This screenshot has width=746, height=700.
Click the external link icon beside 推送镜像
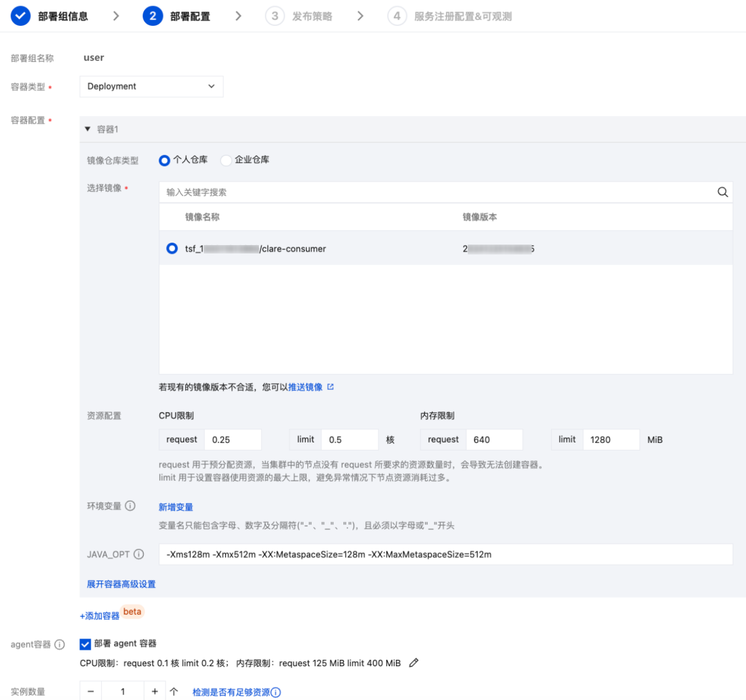[x=330, y=387]
